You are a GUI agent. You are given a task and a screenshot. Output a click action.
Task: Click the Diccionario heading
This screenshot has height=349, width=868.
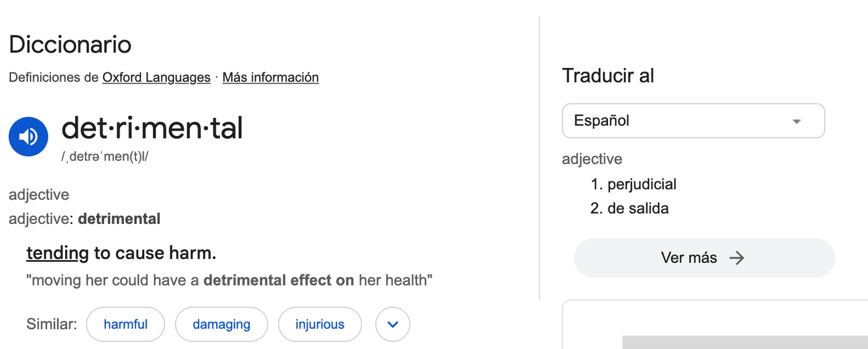pyautogui.click(x=70, y=45)
